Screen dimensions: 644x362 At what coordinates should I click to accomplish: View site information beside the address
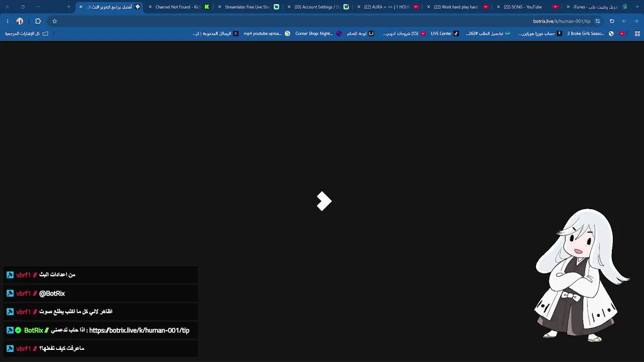[x=598, y=21]
